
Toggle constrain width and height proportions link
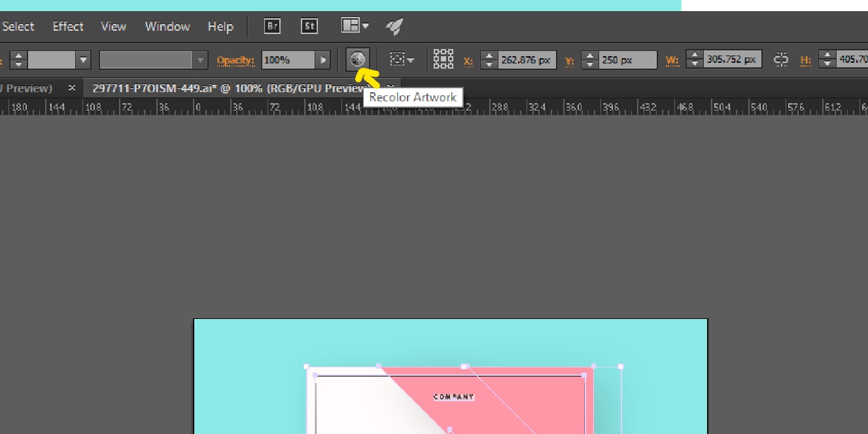(x=781, y=60)
